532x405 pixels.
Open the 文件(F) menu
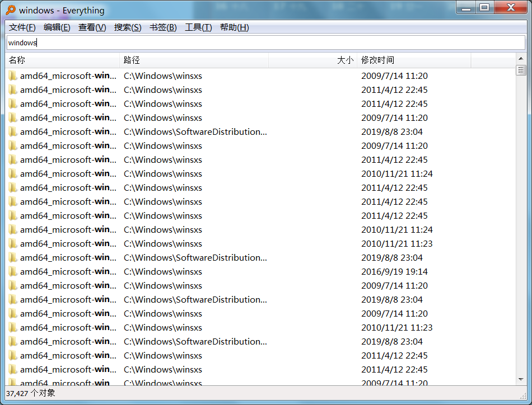pos(22,27)
